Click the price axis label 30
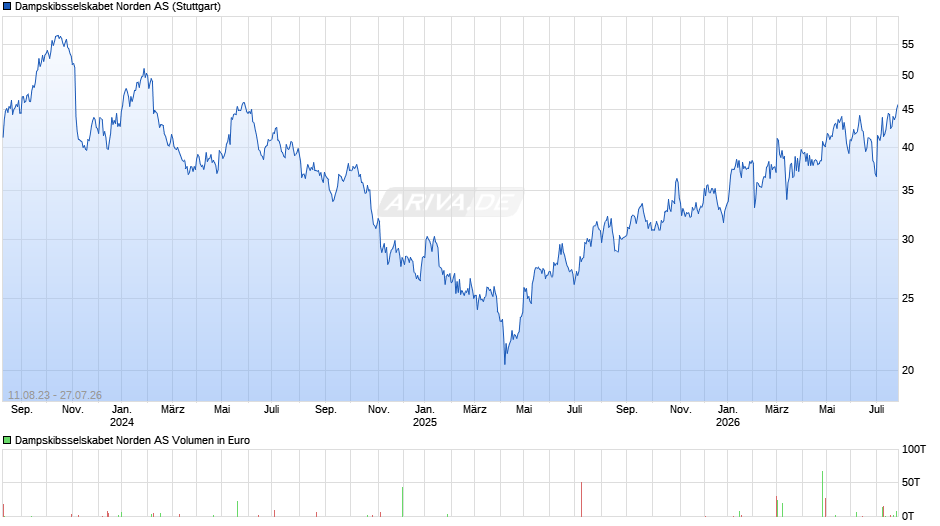The height and width of the screenshot is (526, 940). pyautogui.click(x=908, y=240)
